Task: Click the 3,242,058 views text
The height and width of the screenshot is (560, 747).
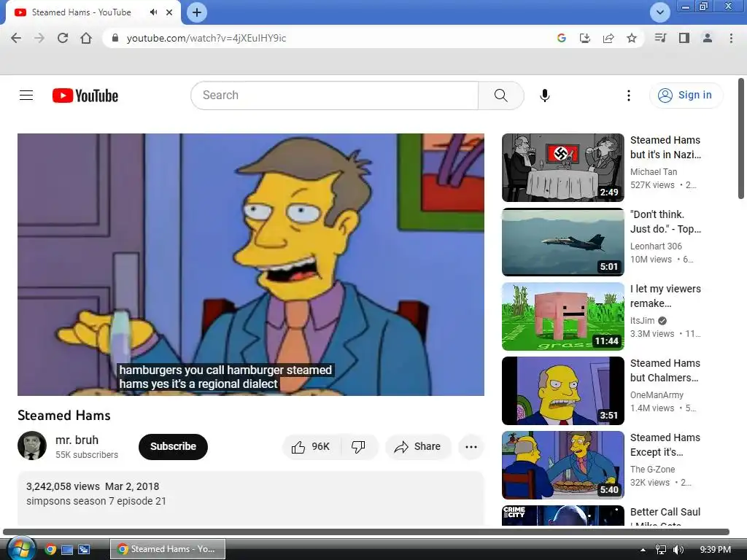Action: [63, 486]
